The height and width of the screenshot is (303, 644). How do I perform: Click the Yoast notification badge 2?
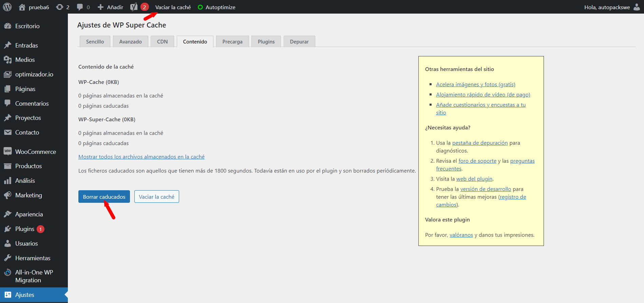pyautogui.click(x=145, y=7)
